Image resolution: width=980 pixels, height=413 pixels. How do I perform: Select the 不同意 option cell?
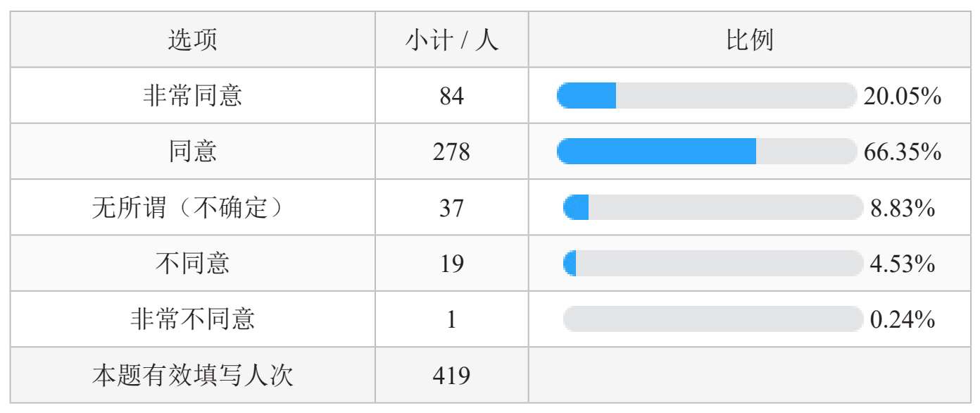[x=193, y=263]
